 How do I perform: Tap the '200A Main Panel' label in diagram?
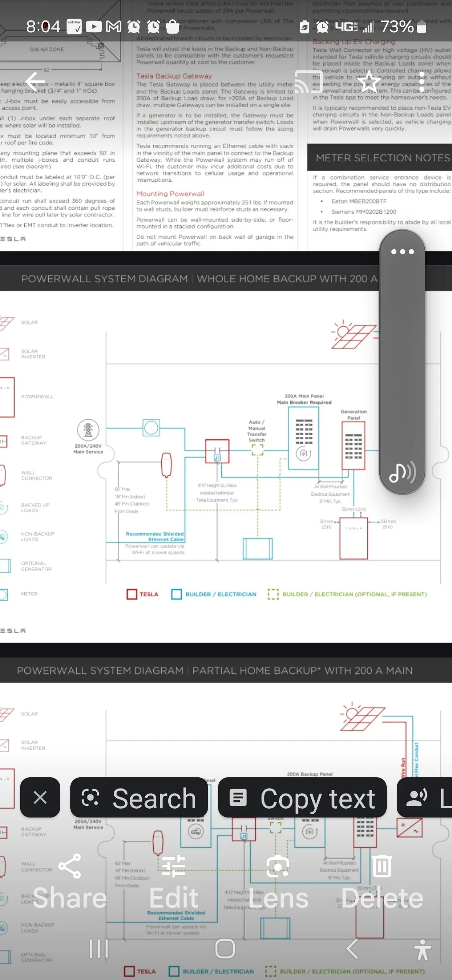(304, 396)
